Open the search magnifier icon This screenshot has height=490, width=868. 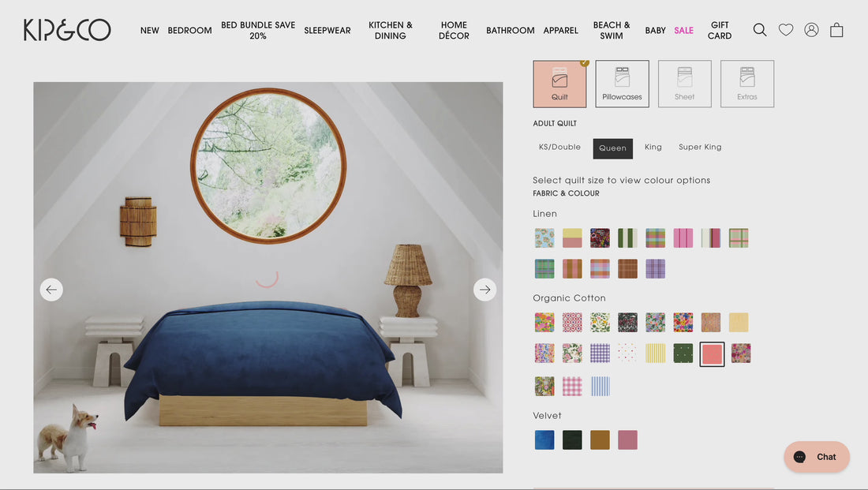(759, 30)
